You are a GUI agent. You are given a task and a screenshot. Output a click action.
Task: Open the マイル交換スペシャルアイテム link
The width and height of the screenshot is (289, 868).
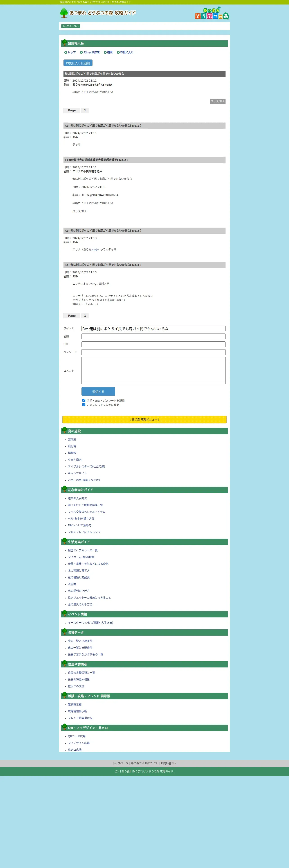point(86,512)
